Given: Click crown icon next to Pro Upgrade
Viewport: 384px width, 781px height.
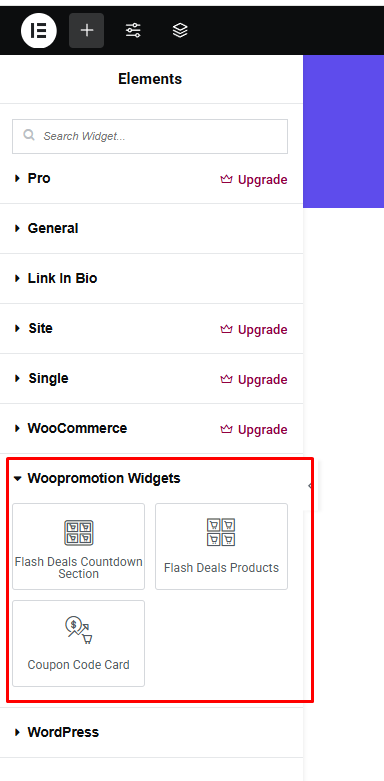Looking at the screenshot, I should click(x=227, y=179).
